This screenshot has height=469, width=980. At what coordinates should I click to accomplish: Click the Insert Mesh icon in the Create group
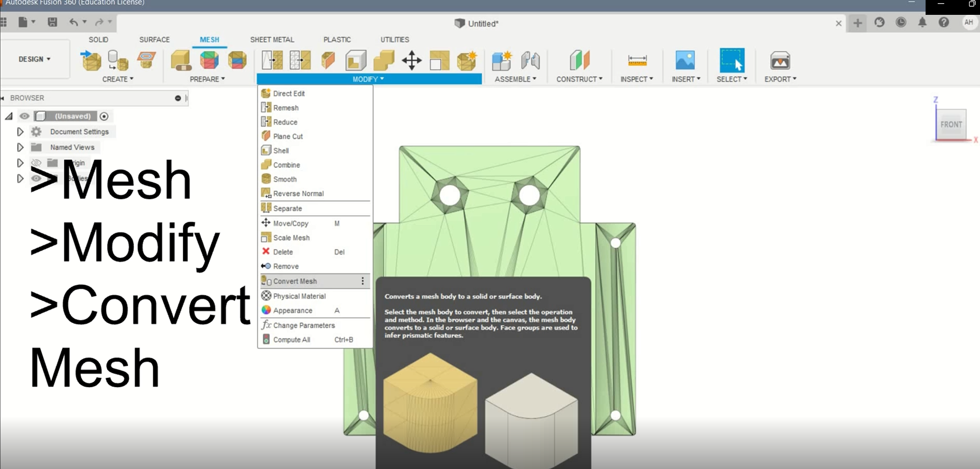click(91, 60)
